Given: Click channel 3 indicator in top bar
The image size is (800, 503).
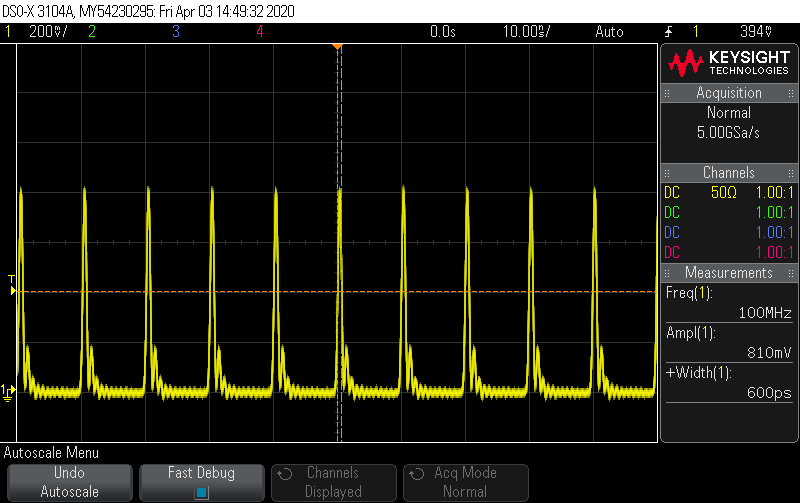Looking at the screenshot, I should pos(176,32).
